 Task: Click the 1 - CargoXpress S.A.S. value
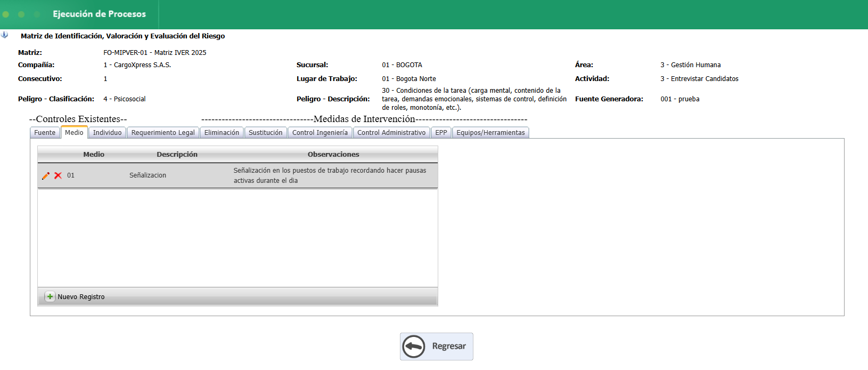point(137,65)
